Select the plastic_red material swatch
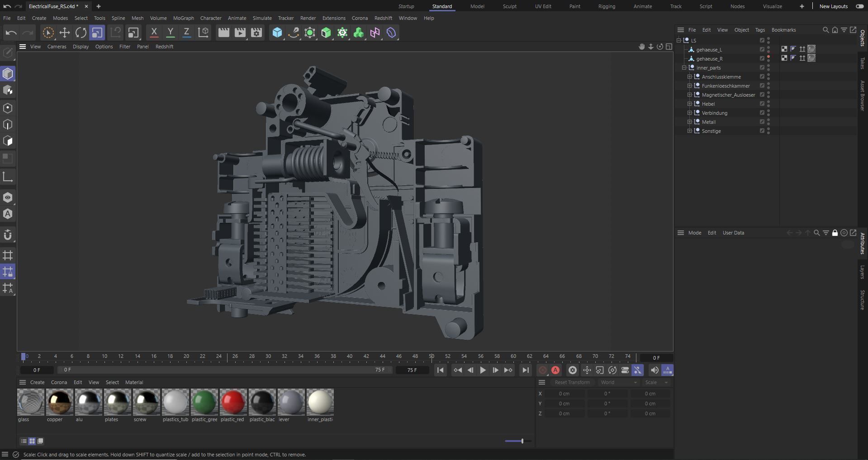This screenshot has width=868, height=460. (233, 402)
